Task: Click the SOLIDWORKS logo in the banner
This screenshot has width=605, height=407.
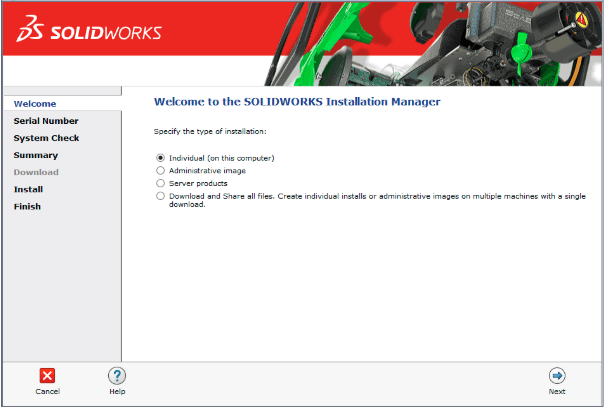Action: (x=89, y=29)
